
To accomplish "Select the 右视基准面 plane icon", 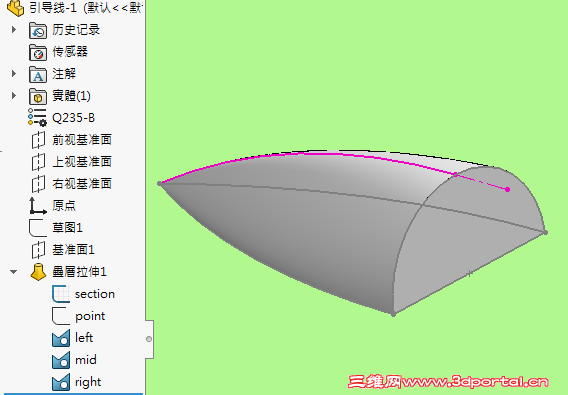I will pos(38,184).
